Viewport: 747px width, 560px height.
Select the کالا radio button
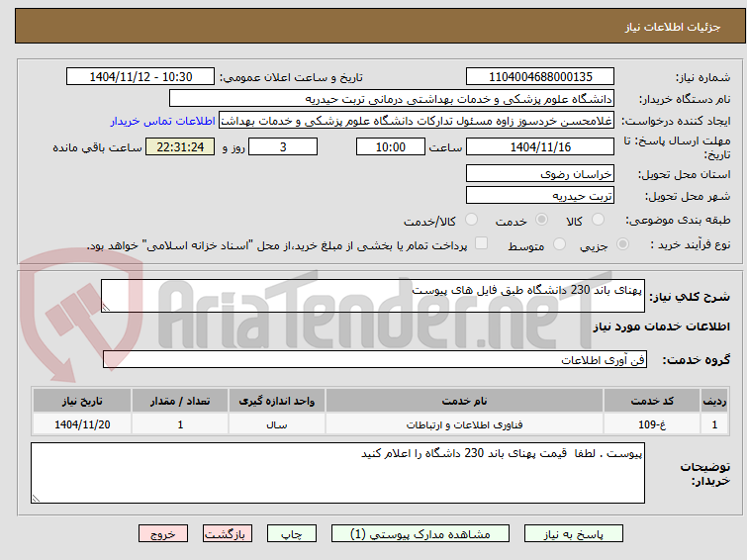click(598, 220)
